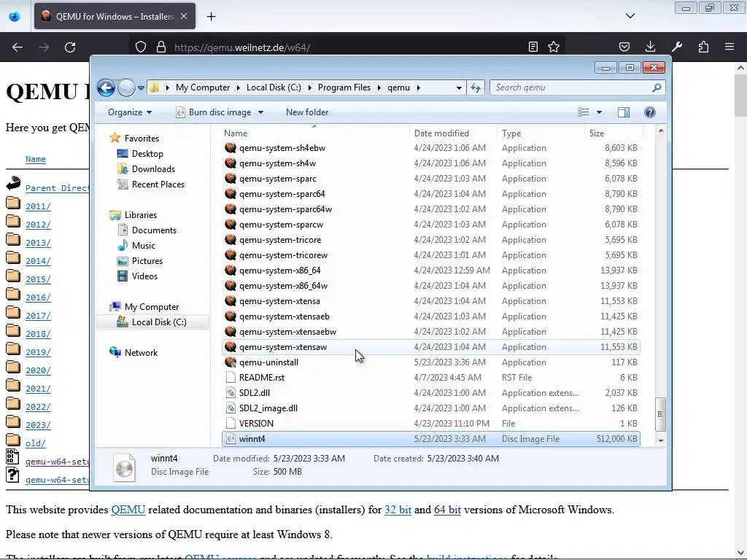Select qemu-system-sparc64 application icon
Image resolution: width=747 pixels, height=560 pixels.
(x=231, y=194)
